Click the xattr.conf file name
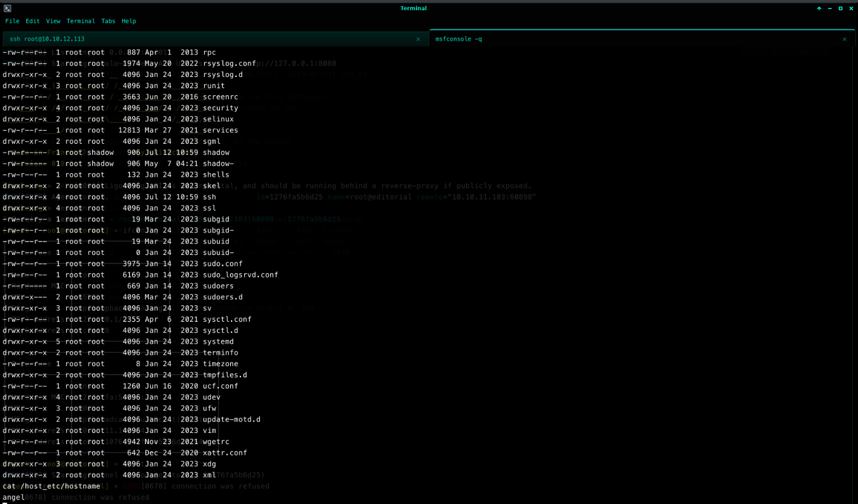 pyautogui.click(x=225, y=453)
